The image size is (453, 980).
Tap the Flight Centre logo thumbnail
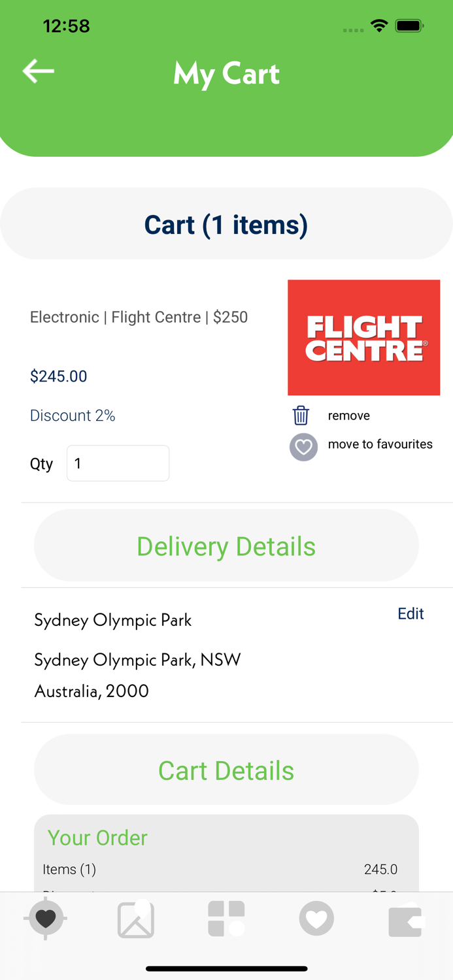tap(363, 338)
